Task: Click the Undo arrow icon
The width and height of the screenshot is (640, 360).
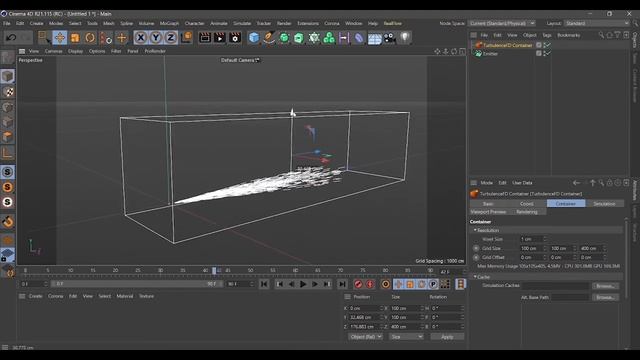Action: point(11,38)
